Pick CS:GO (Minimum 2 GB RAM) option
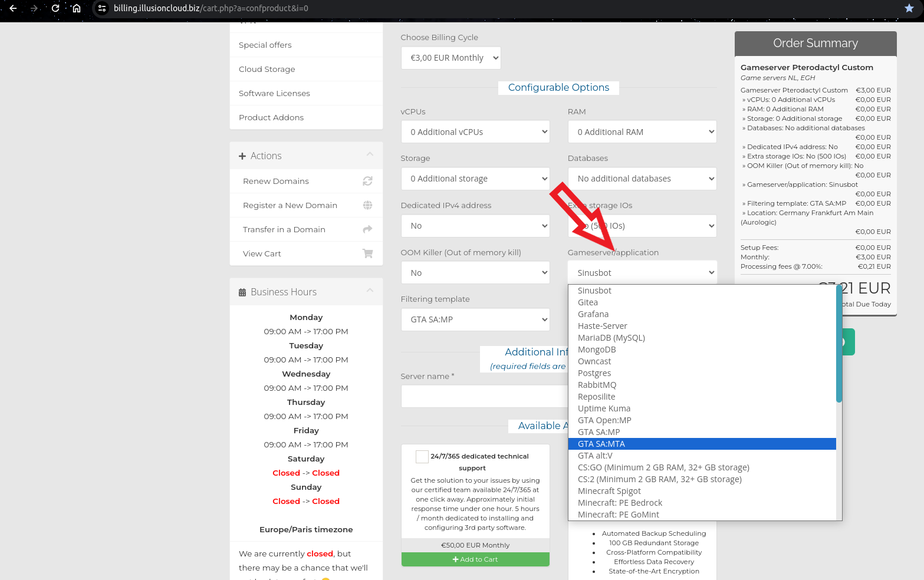924x580 pixels. tap(702, 467)
